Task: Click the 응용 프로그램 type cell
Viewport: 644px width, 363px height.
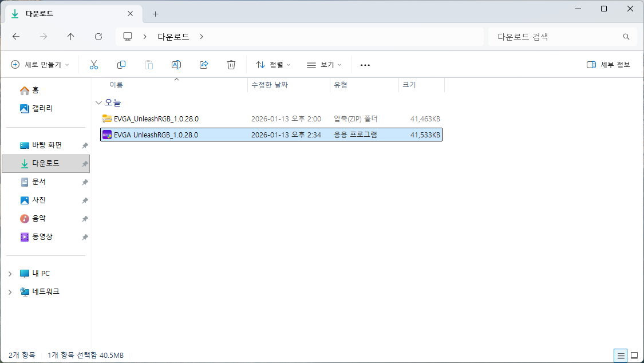Action: [x=355, y=135]
